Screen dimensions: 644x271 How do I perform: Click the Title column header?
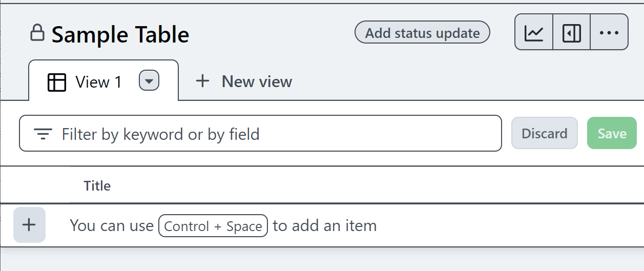(97, 185)
